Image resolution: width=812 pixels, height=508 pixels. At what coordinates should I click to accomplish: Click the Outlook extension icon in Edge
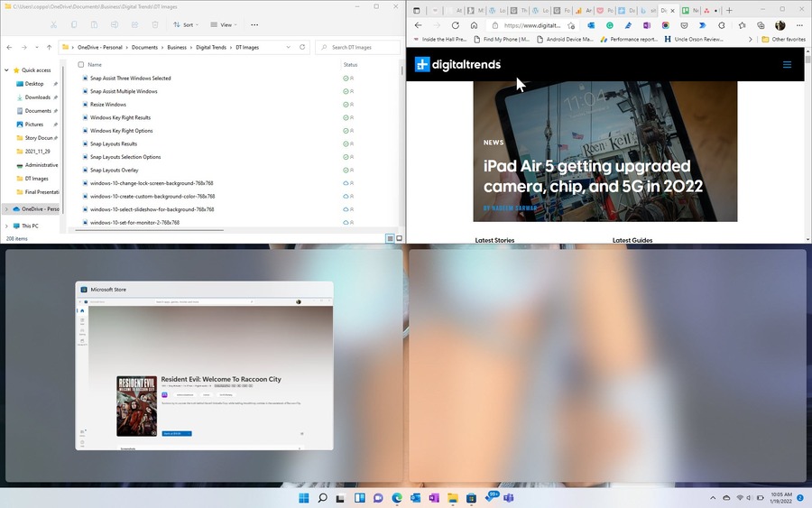click(x=591, y=25)
